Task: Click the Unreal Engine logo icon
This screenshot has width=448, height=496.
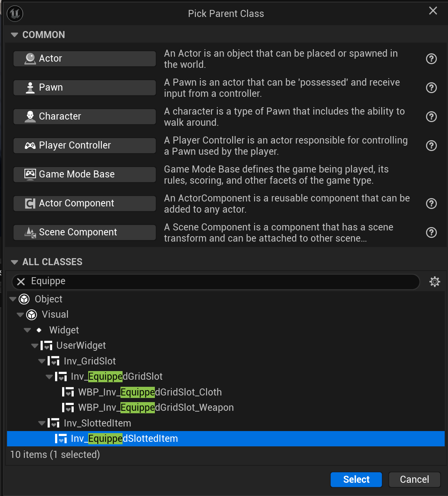Action: 15,14
